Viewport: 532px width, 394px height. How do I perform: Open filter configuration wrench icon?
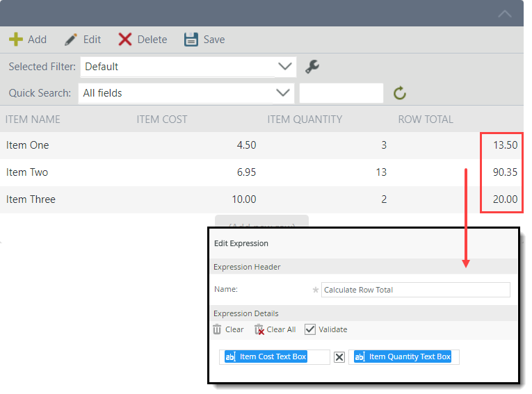pos(312,67)
